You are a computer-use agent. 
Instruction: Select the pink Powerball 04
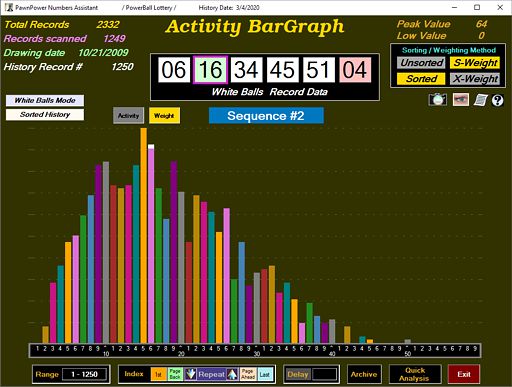(x=355, y=70)
